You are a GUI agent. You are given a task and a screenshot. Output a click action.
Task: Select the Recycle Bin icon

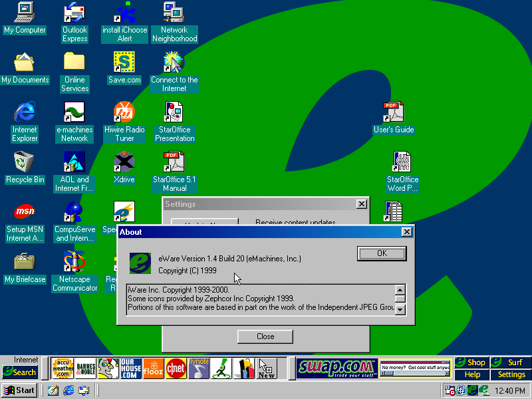coord(25,168)
